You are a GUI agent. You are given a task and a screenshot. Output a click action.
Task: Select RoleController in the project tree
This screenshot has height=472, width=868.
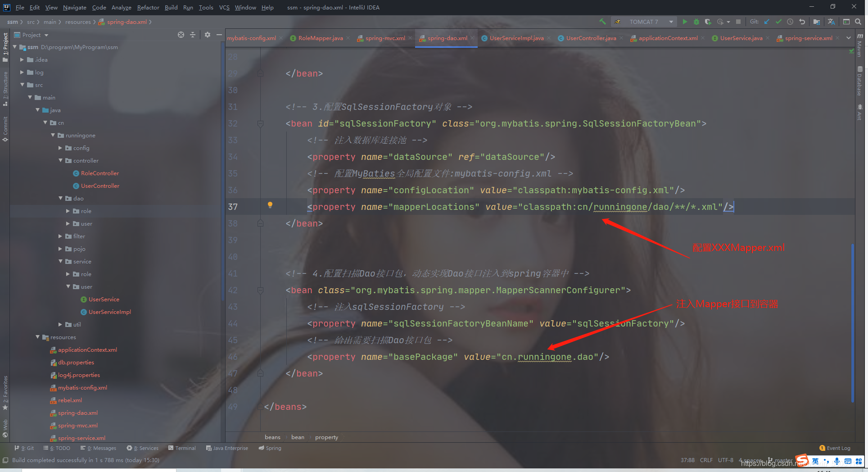coord(100,173)
